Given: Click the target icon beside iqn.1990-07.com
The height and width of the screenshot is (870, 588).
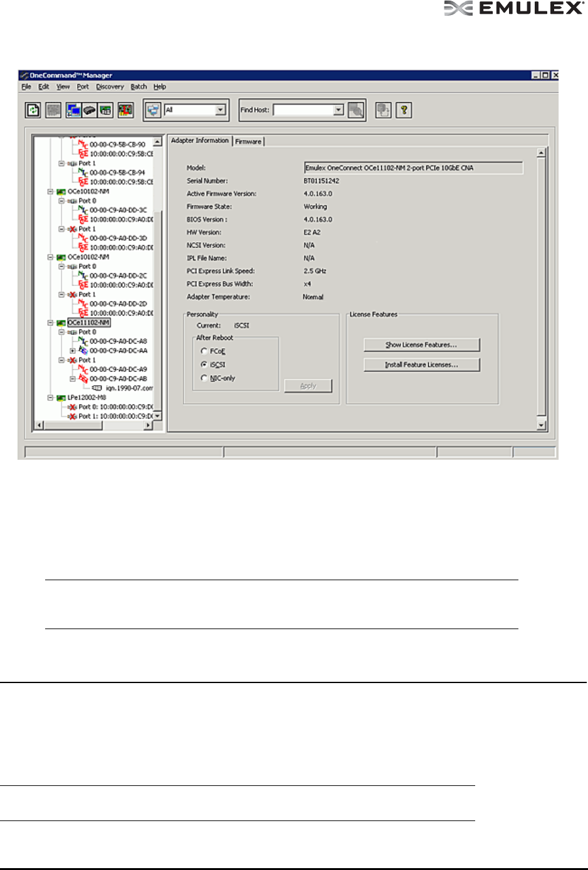Looking at the screenshot, I should (97, 388).
